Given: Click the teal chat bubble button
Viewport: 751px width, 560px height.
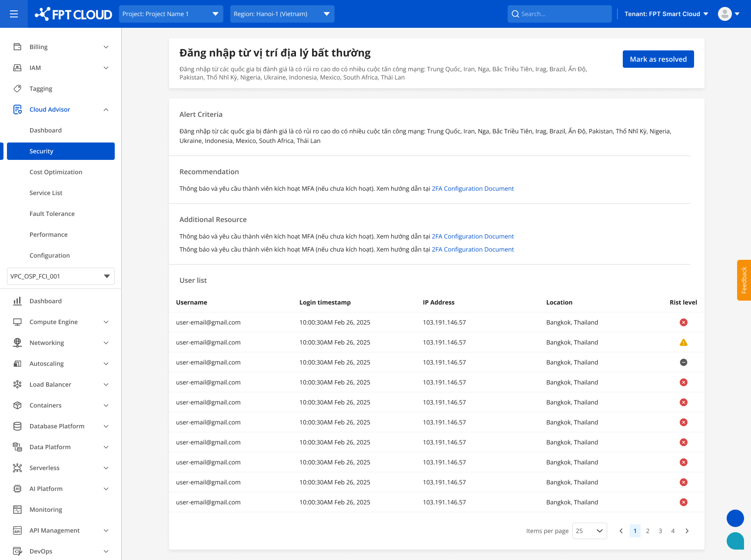Looking at the screenshot, I should point(735,541).
